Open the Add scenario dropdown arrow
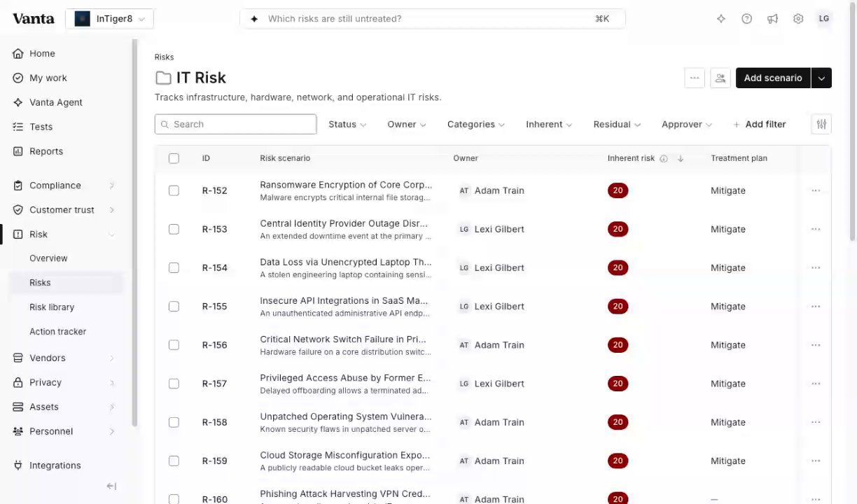 pyautogui.click(x=821, y=78)
